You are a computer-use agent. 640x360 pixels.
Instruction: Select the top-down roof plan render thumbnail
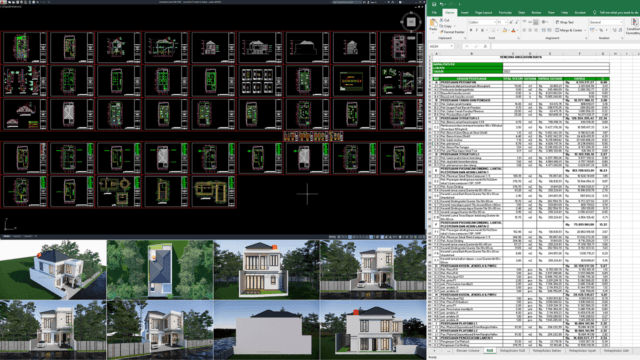(x=160, y=270)
